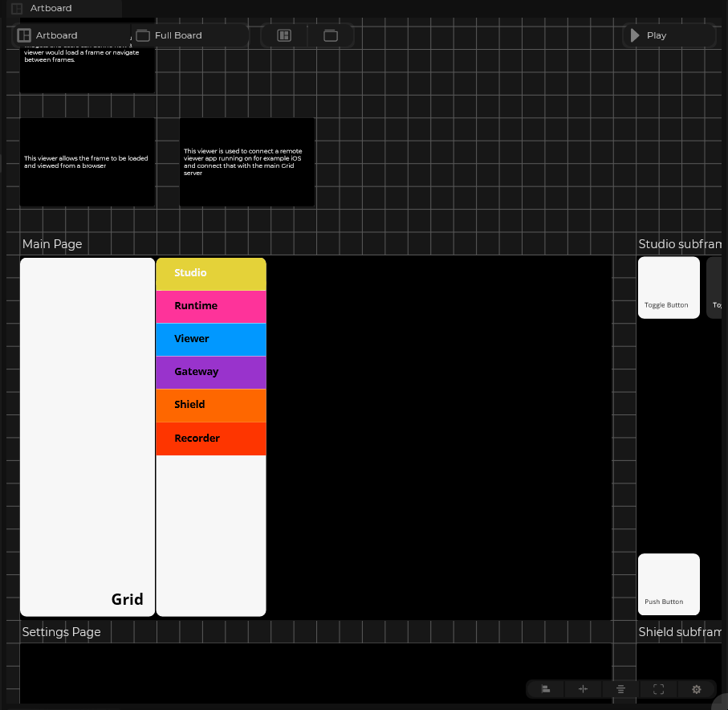Click the align left icon in bottom toolbar
This screenshot has height=710, width=728.
point(546,689)
